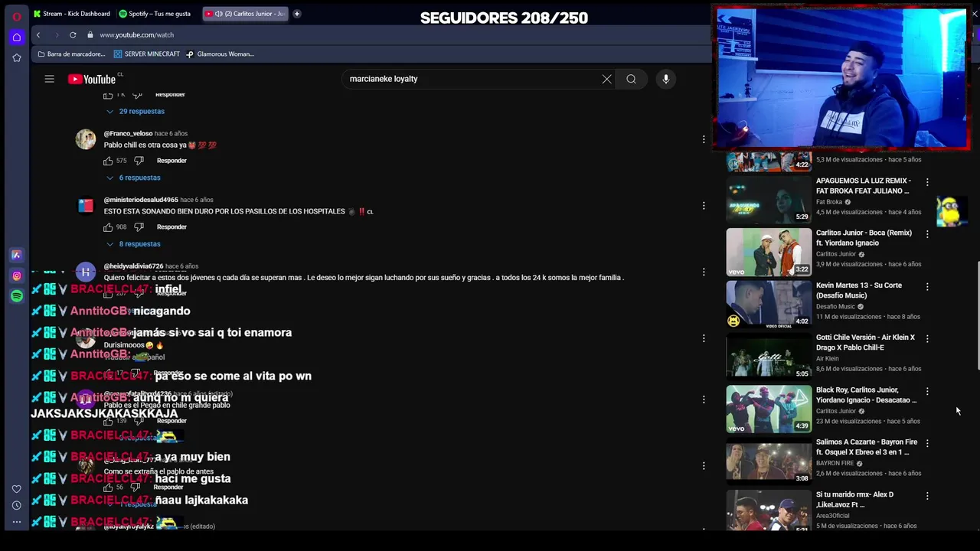Screen dimensions: 980x551
Task: Open the YouTube guide hamburger menu
Action: point(49,79)
